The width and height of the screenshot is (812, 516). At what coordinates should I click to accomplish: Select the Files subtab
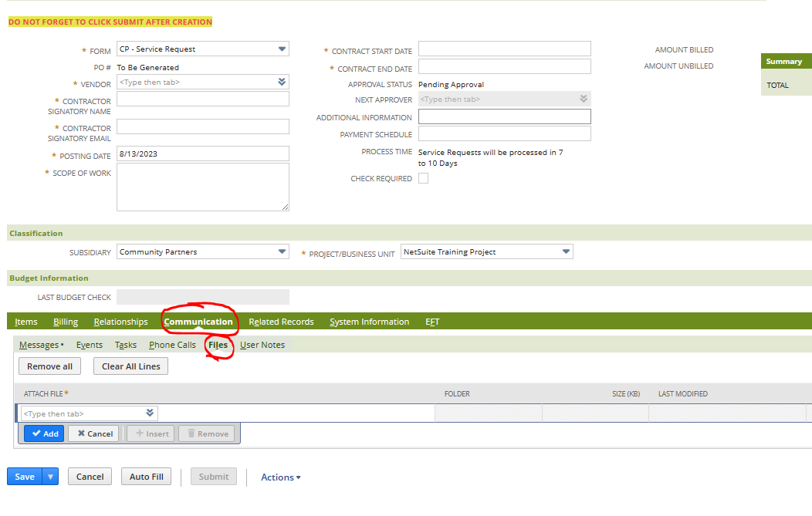[218, 345]
